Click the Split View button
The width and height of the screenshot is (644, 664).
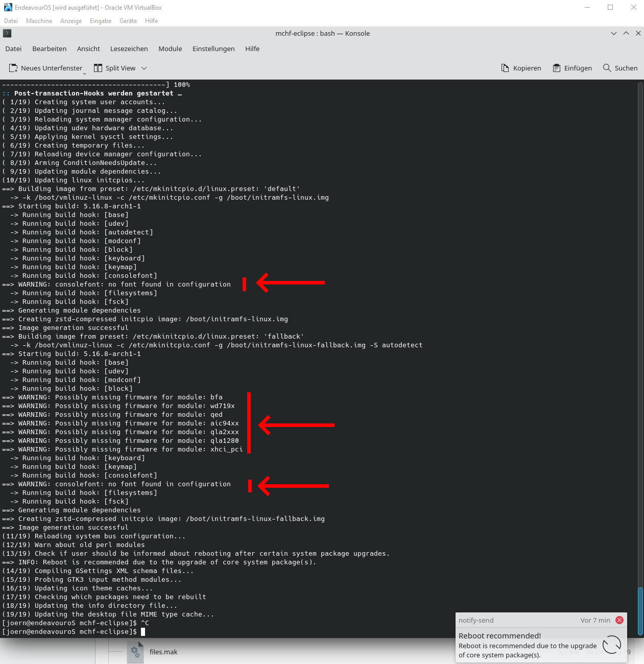115,68
